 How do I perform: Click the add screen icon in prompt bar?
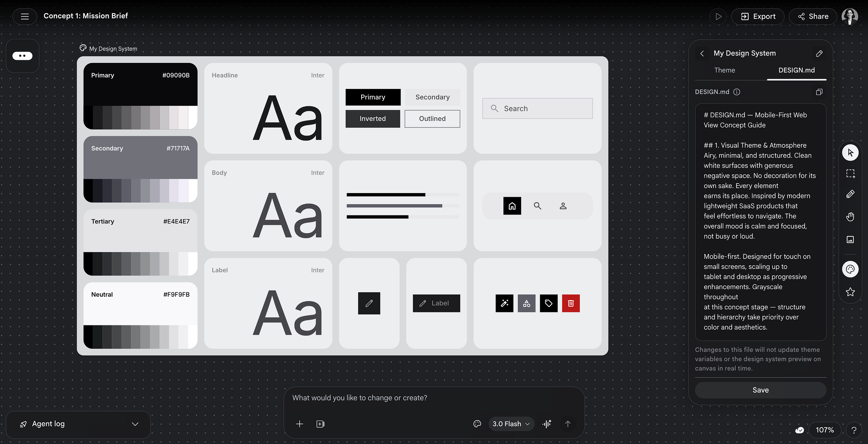click(320, 424)
